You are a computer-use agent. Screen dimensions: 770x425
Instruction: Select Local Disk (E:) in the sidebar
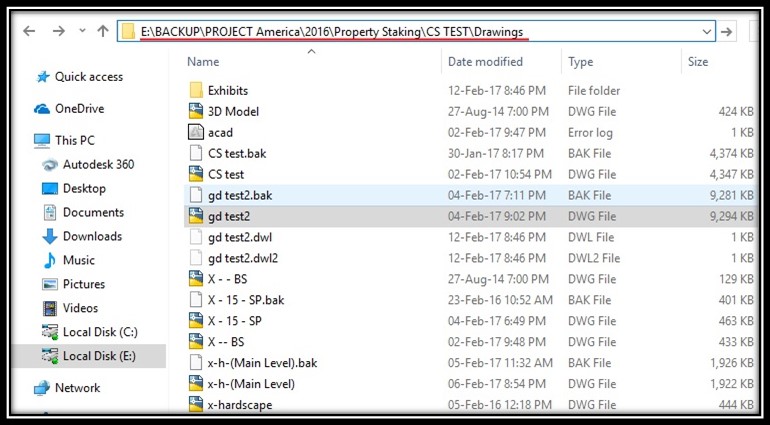pyautogui.click(x=99, y=356)
